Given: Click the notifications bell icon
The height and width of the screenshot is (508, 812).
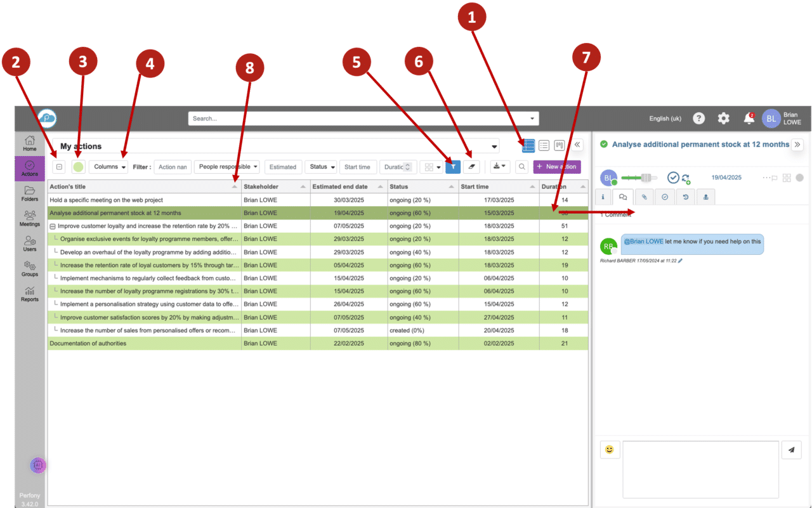Looking at the screenshot, I should (749, 118).
